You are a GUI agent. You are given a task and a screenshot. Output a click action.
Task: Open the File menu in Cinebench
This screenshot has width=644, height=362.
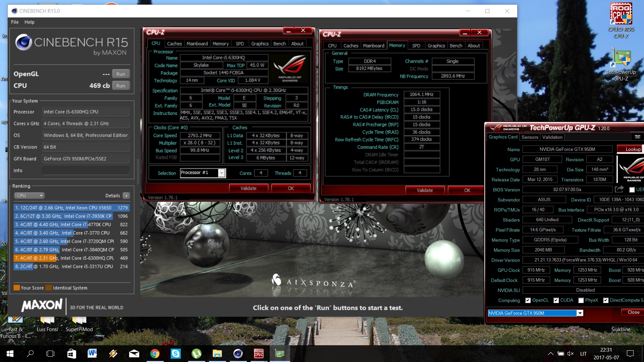tap(15, 22)
